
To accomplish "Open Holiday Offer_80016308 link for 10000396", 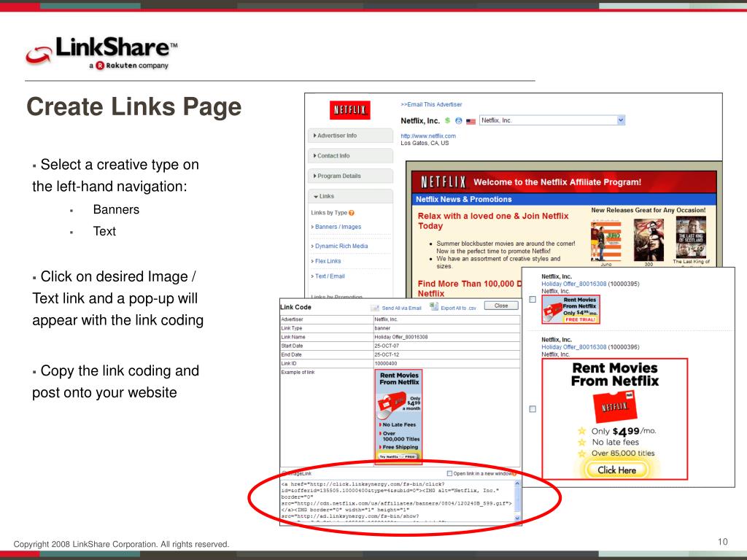I will [573, 347].
